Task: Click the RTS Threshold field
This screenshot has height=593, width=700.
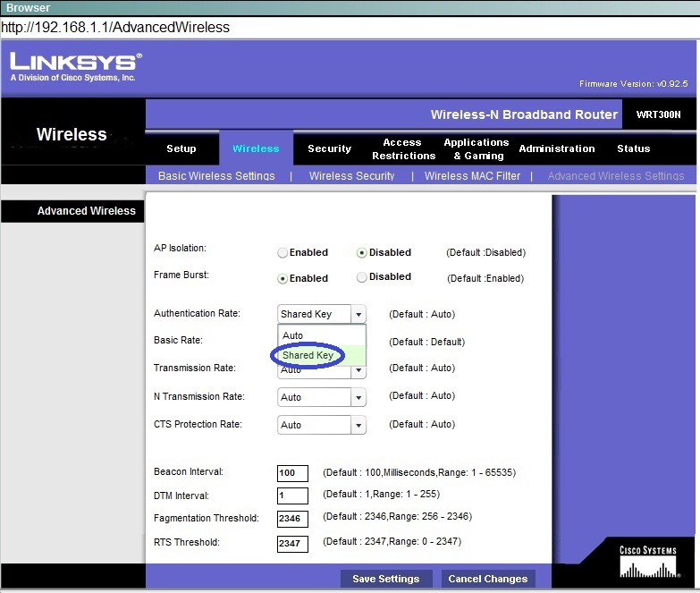Action: click(x=292, y=544)
